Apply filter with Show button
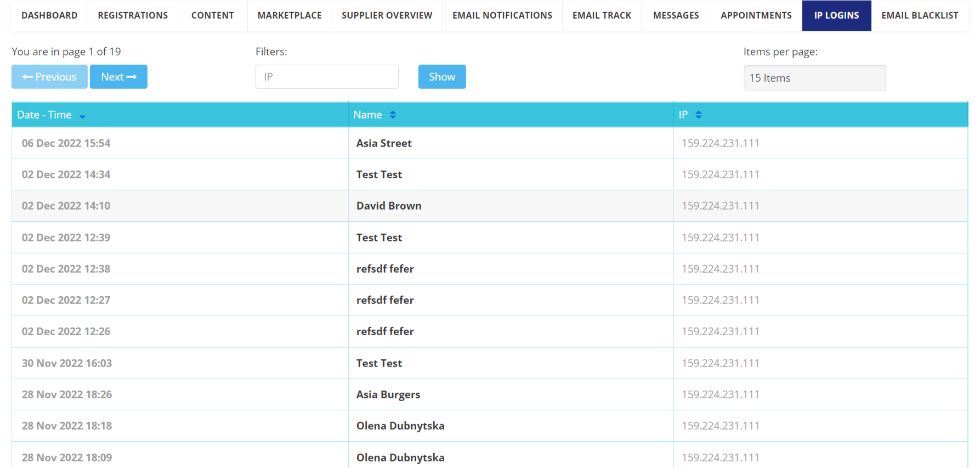 (x=442, y=77)
